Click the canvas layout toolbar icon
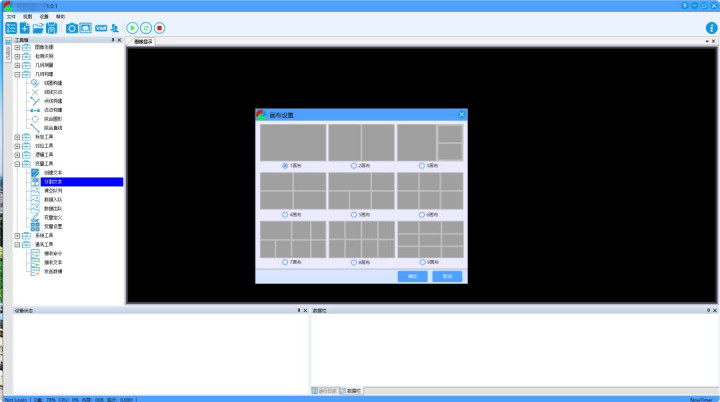 (85, 28)
